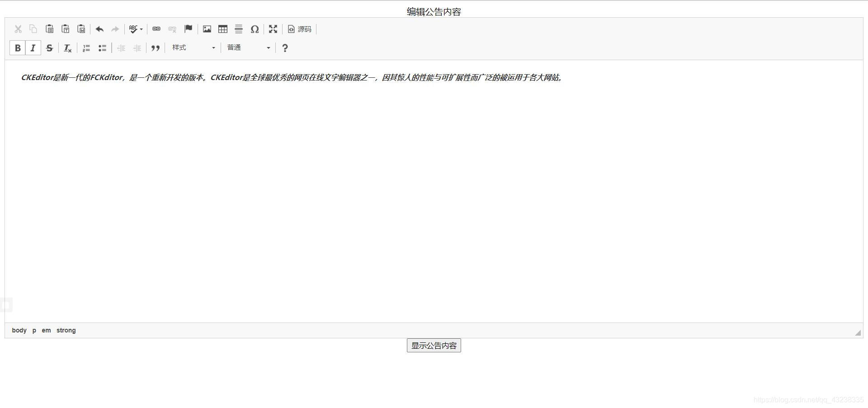
Task: Open the 普通 paragraph format dropdown
Action: click(x=248, y=47)
